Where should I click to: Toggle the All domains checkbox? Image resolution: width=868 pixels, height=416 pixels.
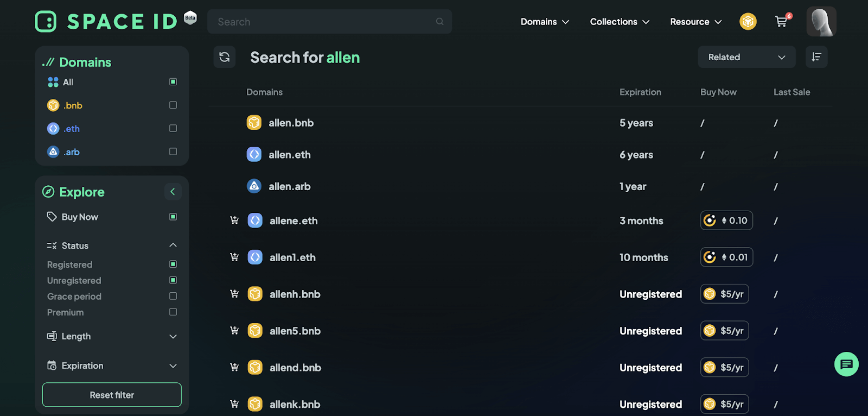173,82
